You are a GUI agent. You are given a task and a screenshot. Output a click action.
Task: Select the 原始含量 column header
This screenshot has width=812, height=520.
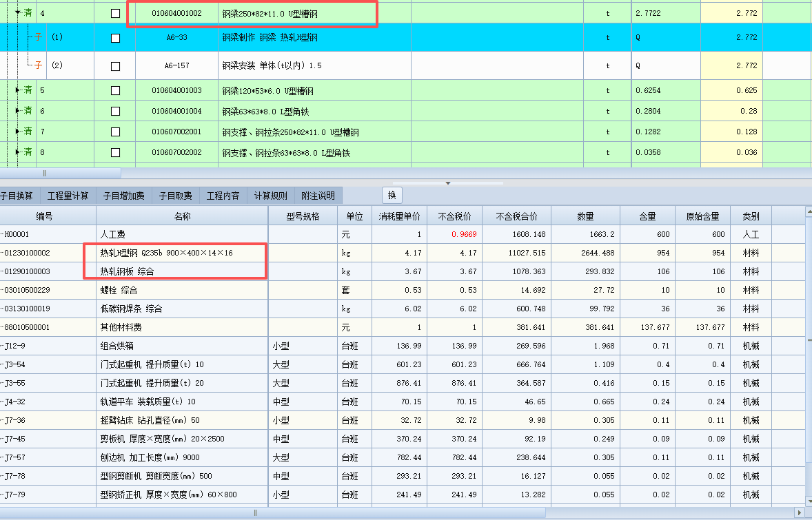(702, 216)
